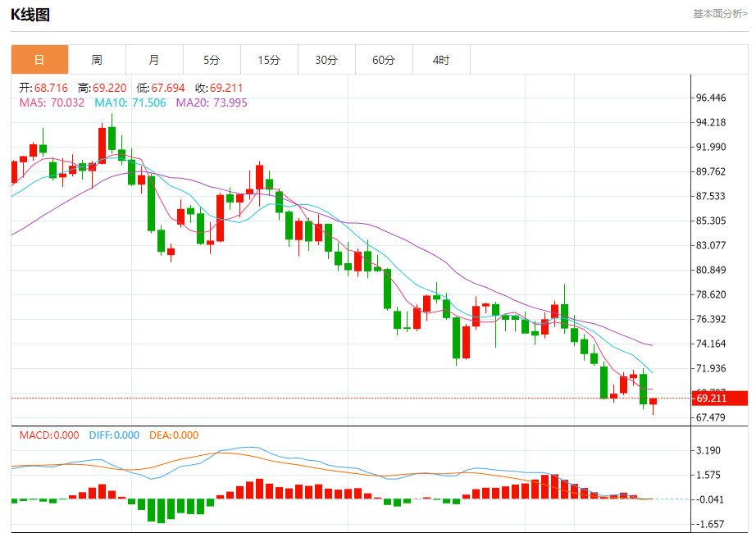Image resolution: width=756 pixels, height=533 pixels.
Task: Switch to the 月 monthly tab
Action: coord(154,60)
